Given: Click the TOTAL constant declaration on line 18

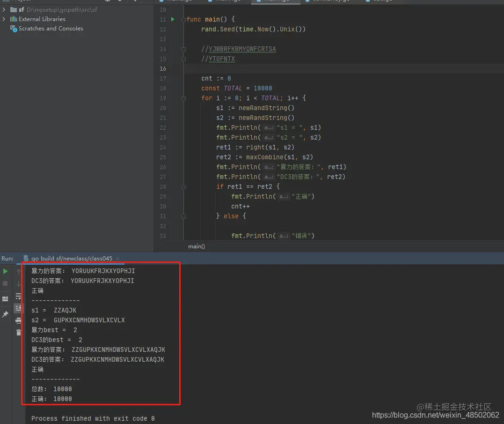Looking at the screenshot, I should tap(237, 89).
